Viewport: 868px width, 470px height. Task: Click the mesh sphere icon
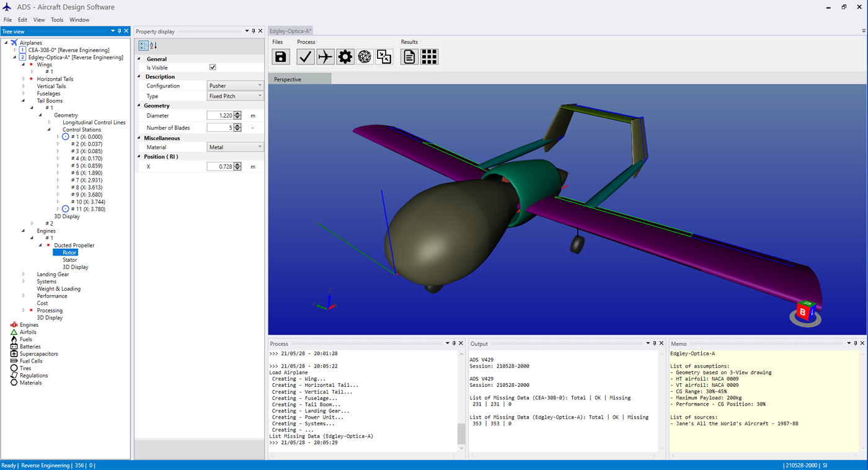click(x=365, y=57)
